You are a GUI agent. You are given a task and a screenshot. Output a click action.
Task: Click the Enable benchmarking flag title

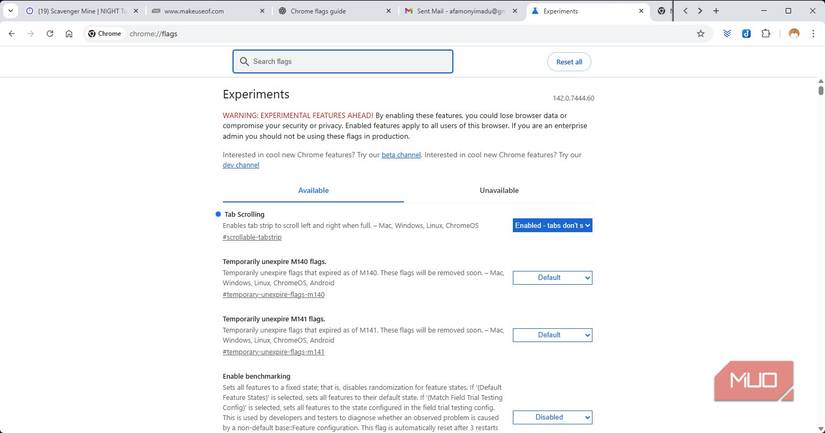click(256, 376)
